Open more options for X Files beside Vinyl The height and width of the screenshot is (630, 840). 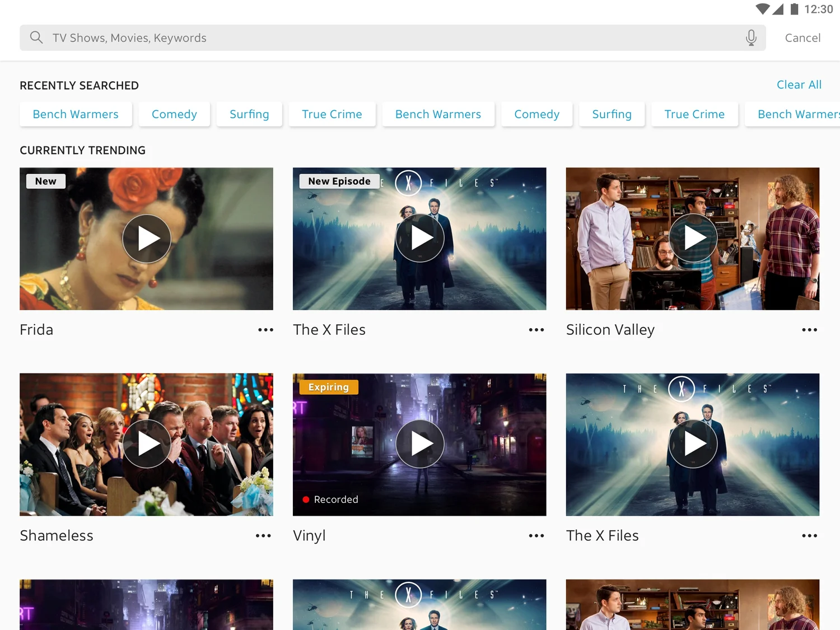coord(809,536)
